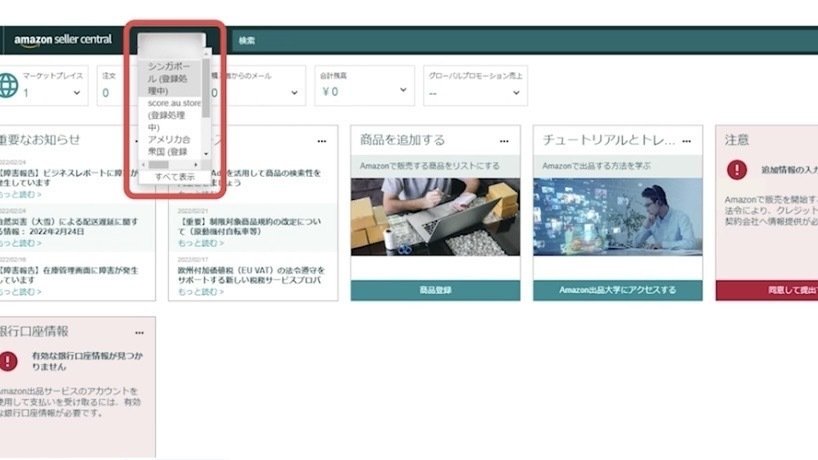
Task: Expand the 合計残高 dropdown chevron
Action: pos(403,90)
